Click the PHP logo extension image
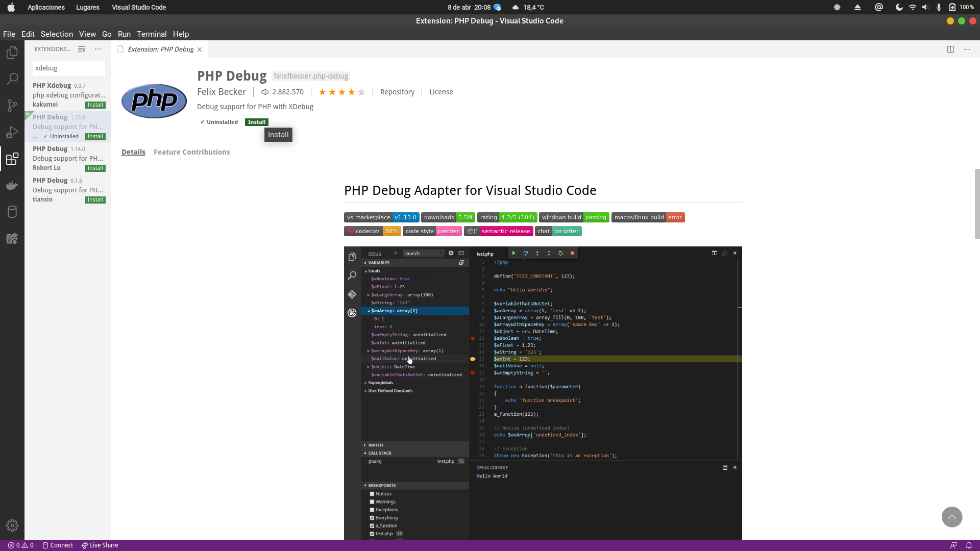The image size is (980, 551). tap(154, 101)
